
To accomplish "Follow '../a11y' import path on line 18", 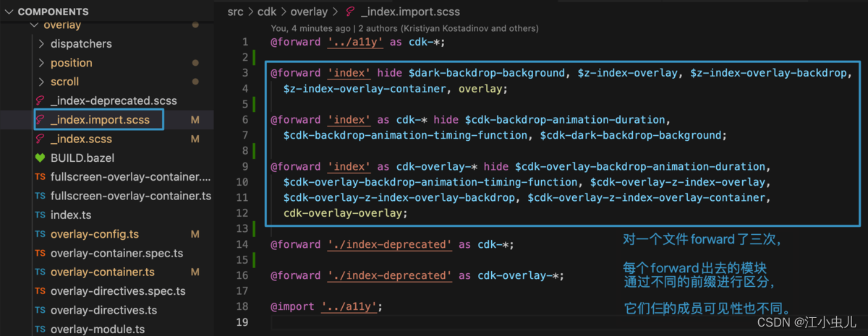I will [348, 306].
